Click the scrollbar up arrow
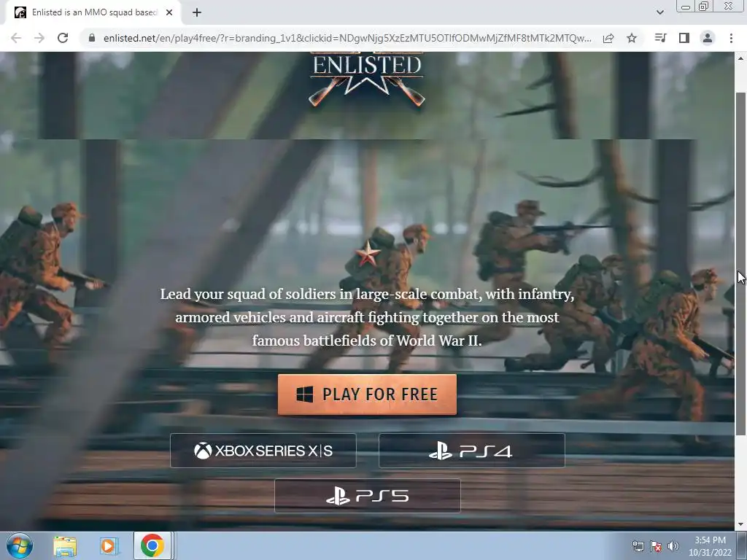Screen dimensions: 747x560 point(740,58)
